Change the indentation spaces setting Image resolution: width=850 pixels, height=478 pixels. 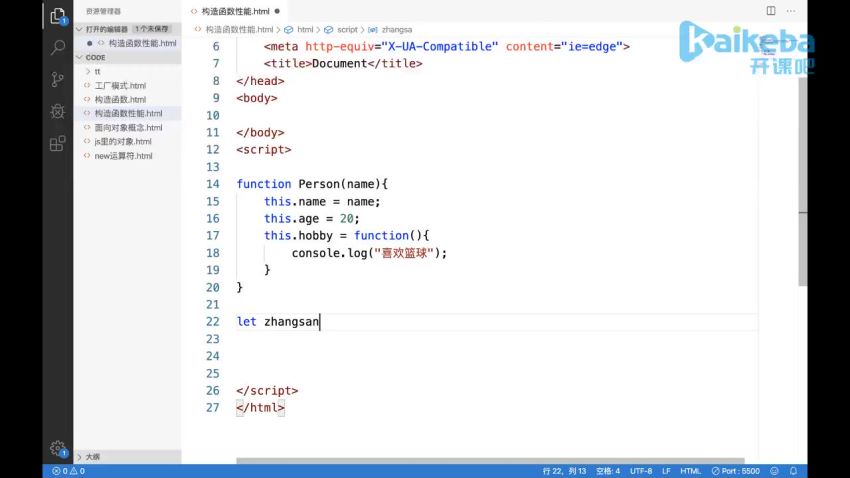pyautogui.click(x=608, y=471)
